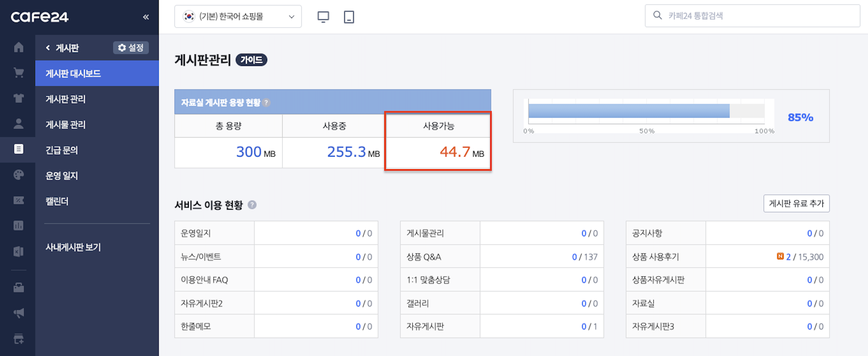This screenshot has width=868, height=356.
Task: Click 상품 사용후기 count 2 link
Action: click(788, 257)
